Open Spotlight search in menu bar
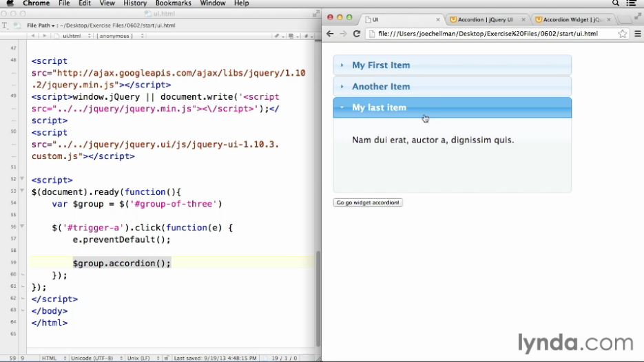Image resolution: width=644 pixels, height=362 pixels. [616, 3]
